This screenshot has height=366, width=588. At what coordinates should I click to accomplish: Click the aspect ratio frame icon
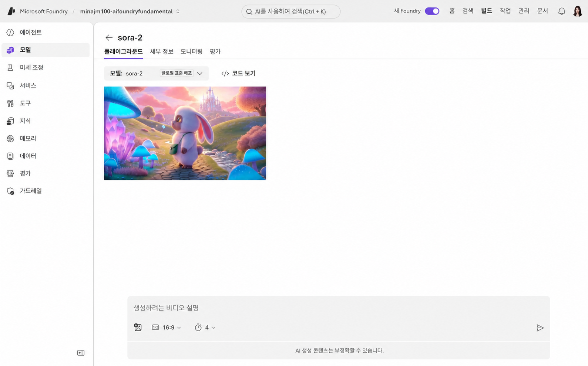tap(155, 328)
